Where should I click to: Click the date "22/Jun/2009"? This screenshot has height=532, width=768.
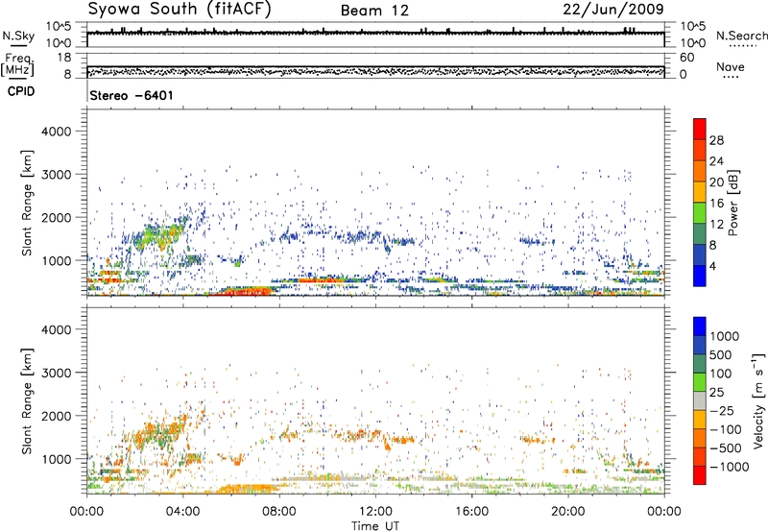click(x=613, y=9)
